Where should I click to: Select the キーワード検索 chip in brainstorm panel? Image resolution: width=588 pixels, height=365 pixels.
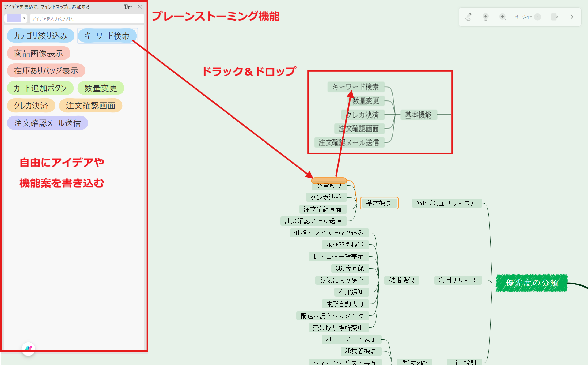tap(107, 36)
